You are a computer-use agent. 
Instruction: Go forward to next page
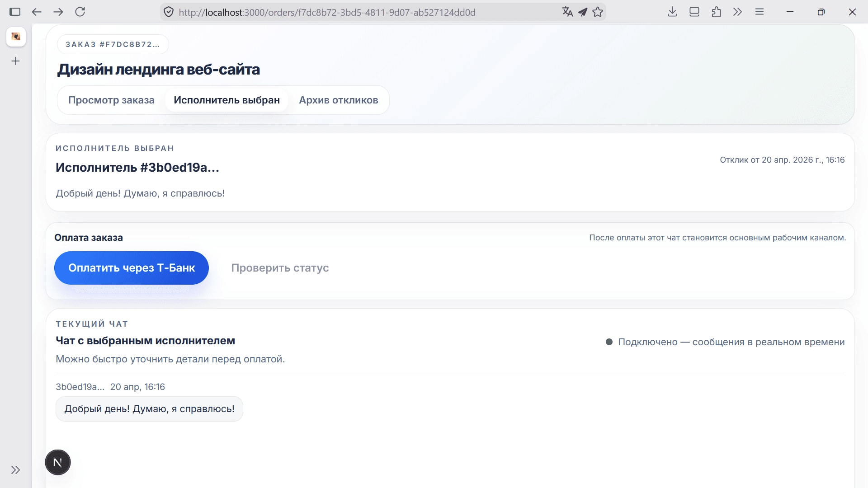click(58, 12)
